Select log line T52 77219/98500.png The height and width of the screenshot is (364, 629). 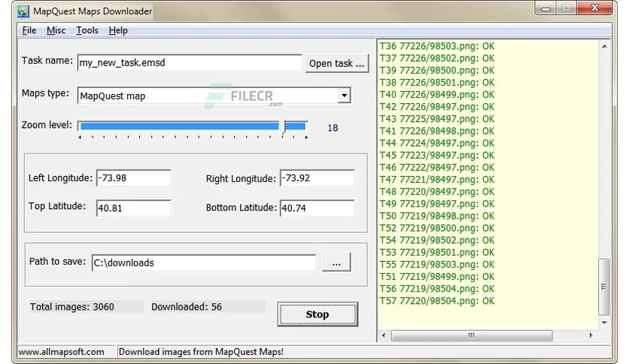coord(437,228)
